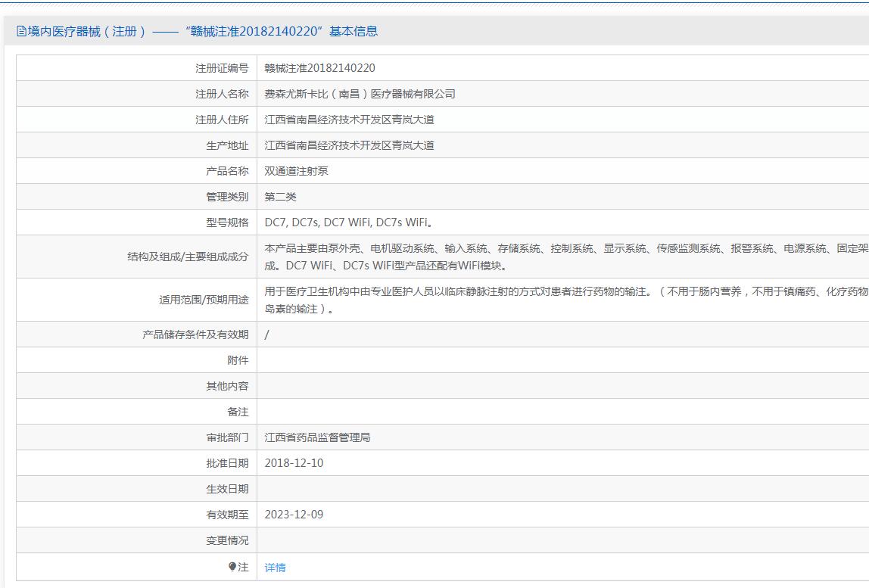Select registrant name 费森尤斯卡比(南昌)医疗器械有限公司
This screenshot has width=869, height=588.
(360, 94)
